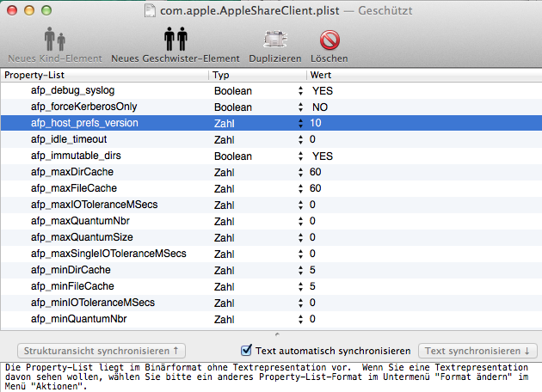Image resolution: width=542 pixels, height=392 pixels.
Task: Select the afp_host_prefs_version key
Action: pos(84,123)
